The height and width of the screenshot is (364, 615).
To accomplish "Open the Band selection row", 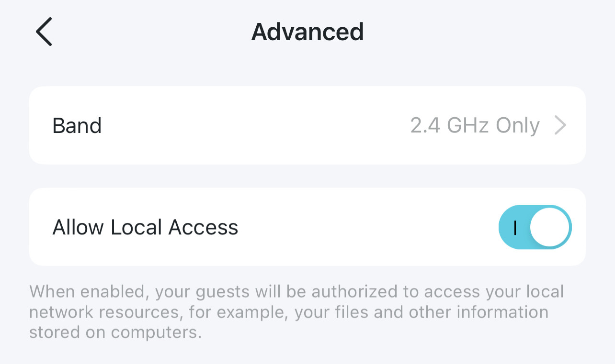I will 307,125.
